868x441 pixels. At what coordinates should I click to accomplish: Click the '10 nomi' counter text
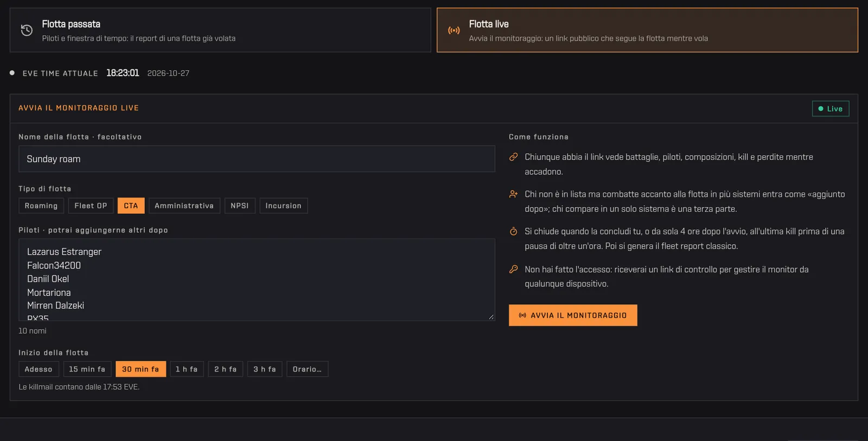click(33, 331)
